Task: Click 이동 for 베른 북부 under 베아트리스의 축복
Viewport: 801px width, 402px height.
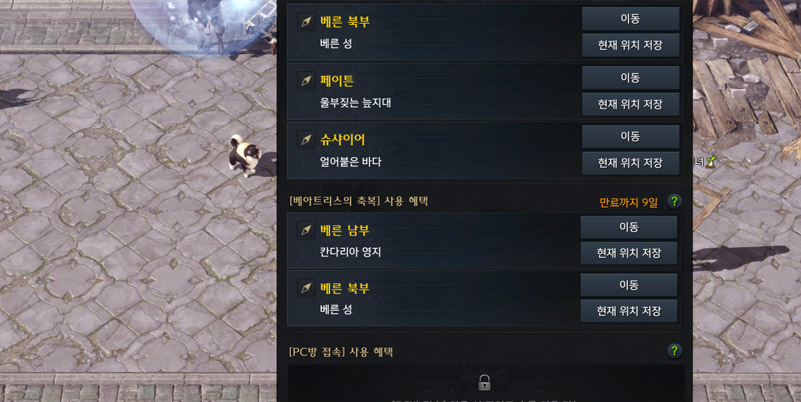Action: tap(629, 285)
